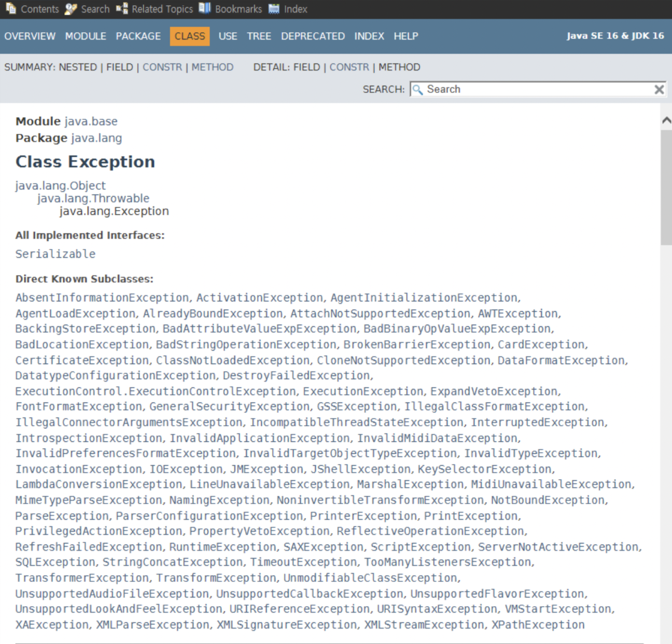Open the DEPRECATED nav tab
Screen dimensions: 672x644
(313, 36)
